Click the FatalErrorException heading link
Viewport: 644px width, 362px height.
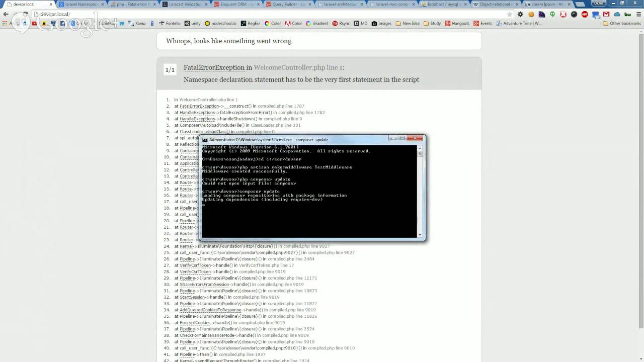click(x=214, y=67)
